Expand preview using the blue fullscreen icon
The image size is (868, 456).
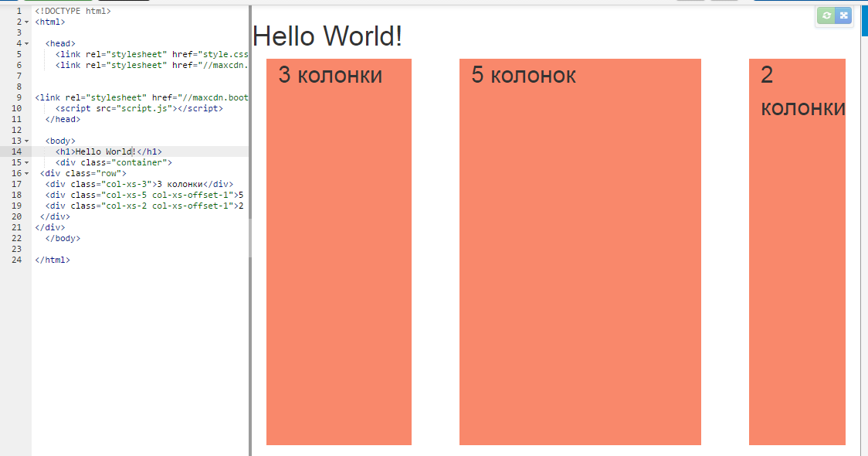point(843,15)
